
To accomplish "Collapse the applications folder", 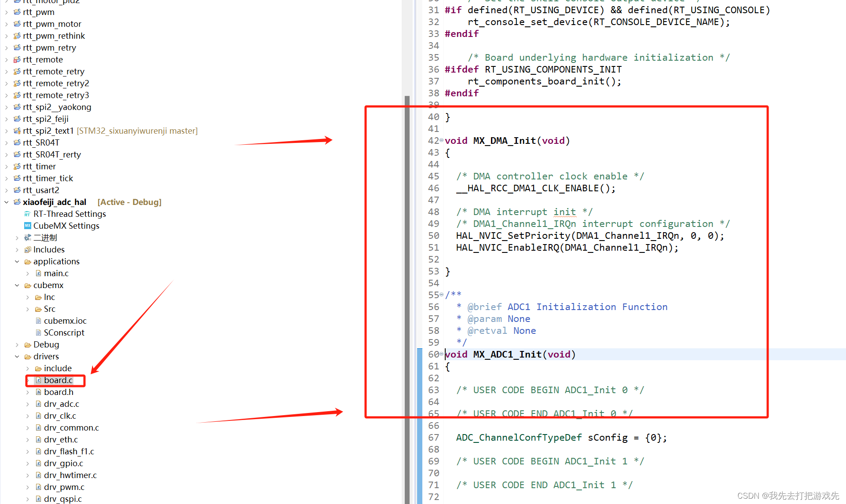I will [x=17, y=261].
